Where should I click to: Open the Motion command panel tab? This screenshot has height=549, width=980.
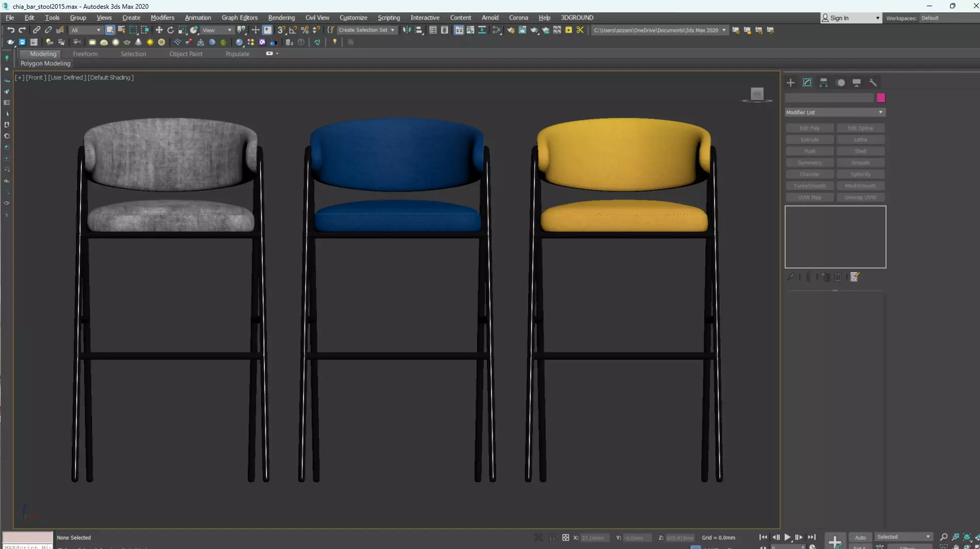(840, 82)
